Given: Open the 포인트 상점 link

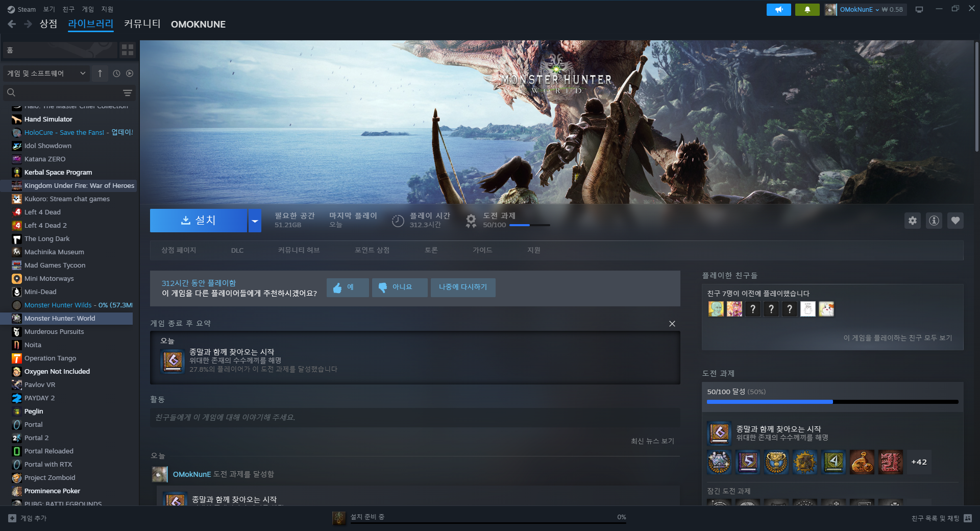Looking at the screenshot, I should pyautogui.click(x=372, y=250).
